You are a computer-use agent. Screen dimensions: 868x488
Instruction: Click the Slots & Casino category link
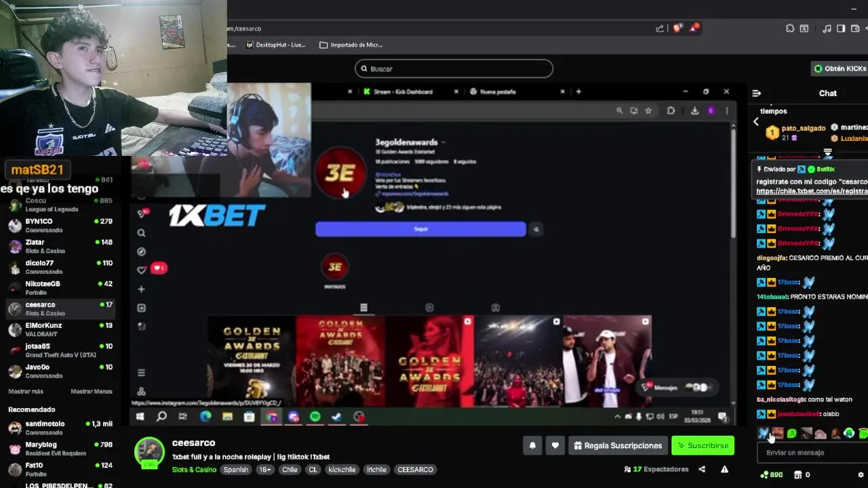194,470
